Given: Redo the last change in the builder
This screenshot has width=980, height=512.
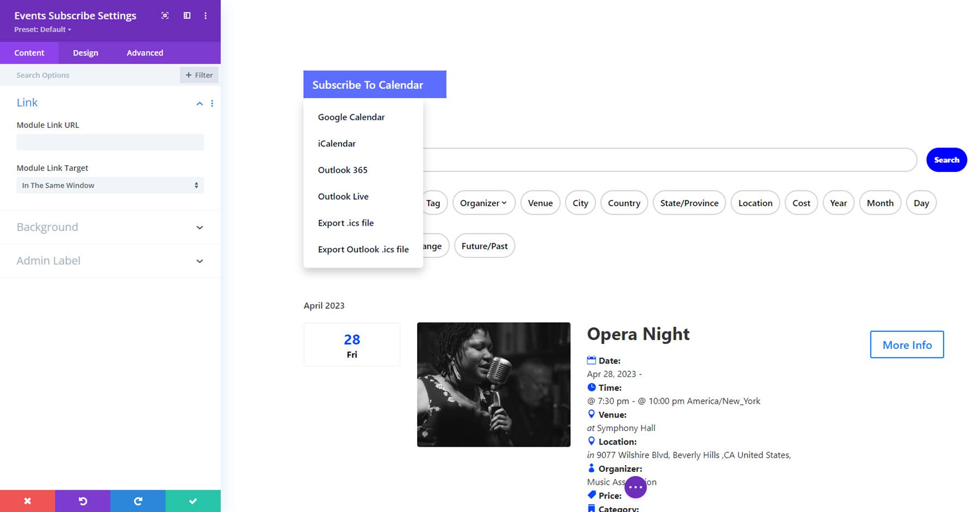Looking at the screenshot, I should [x=138, y=501].
